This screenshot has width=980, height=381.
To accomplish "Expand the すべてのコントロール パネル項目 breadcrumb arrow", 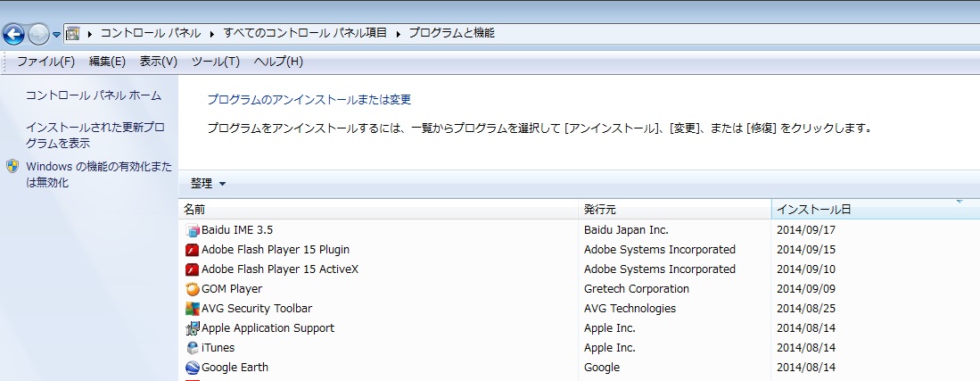I will [398, 34].
